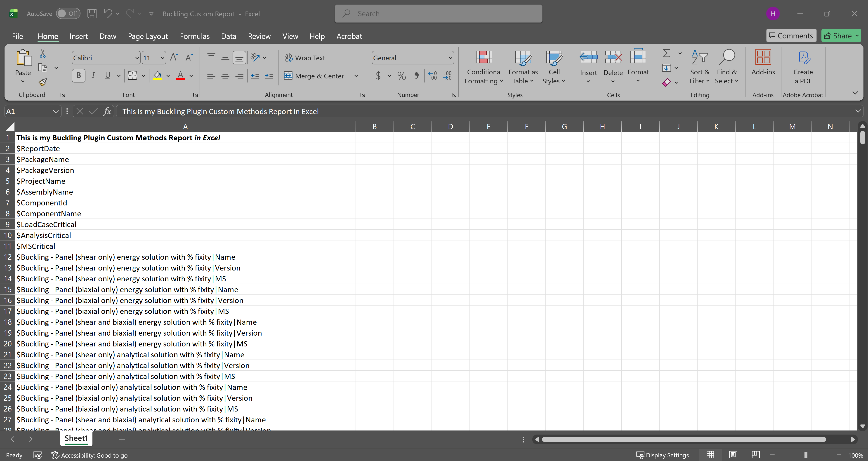
Task: Click the Copy icon in Clipboard group
Action: [x=43, y=68]
